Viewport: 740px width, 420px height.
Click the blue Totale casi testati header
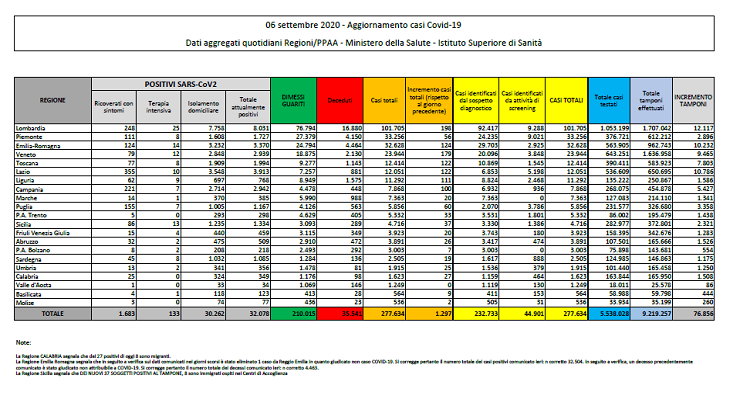[603, 101]
